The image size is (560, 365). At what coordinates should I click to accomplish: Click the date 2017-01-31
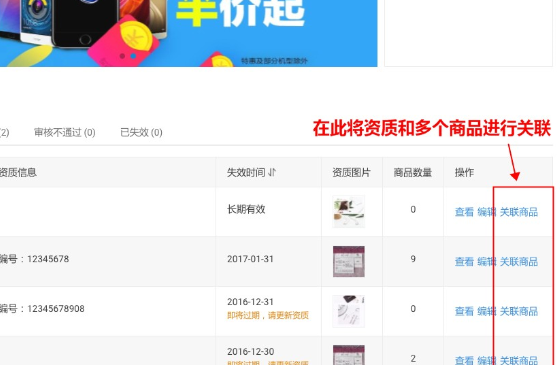click(250, 259)
